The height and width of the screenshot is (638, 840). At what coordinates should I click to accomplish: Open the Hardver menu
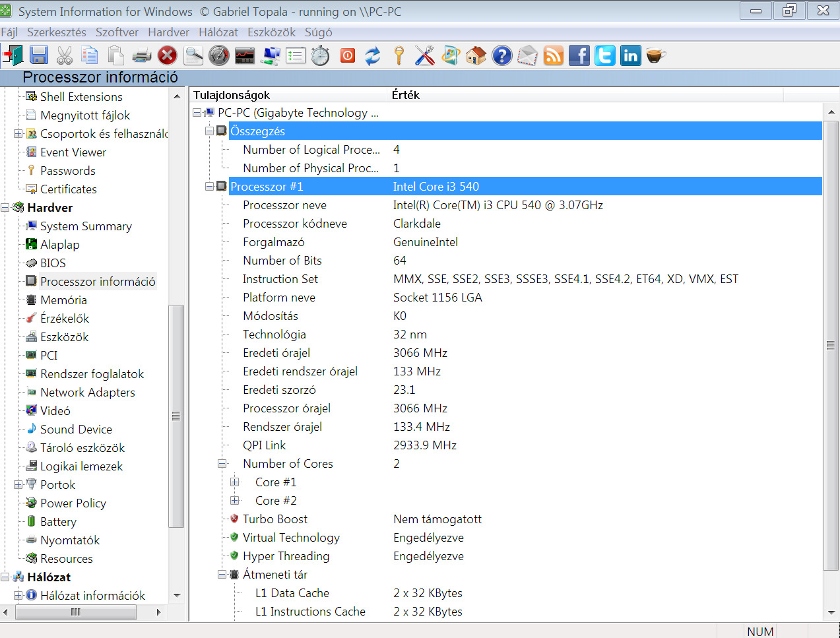click(168, 32)
